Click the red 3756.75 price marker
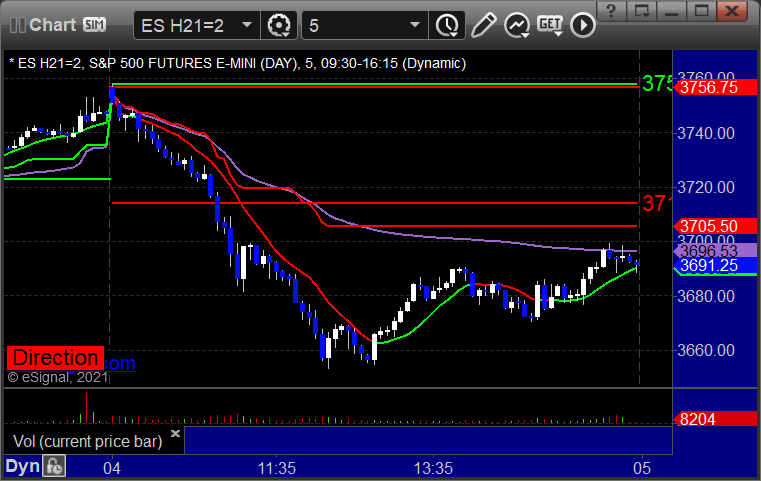 (715, 87)
